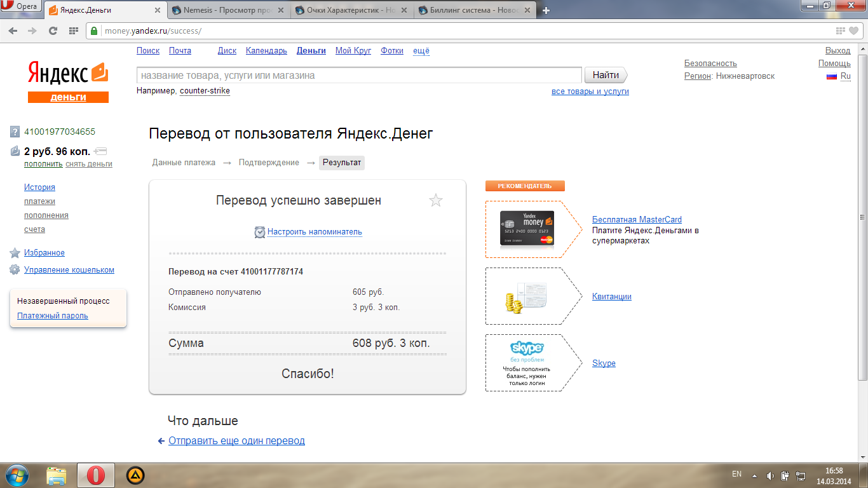868x488 pixels.
Task: Open the Поиск service link
Action: (x=148, y=51)
